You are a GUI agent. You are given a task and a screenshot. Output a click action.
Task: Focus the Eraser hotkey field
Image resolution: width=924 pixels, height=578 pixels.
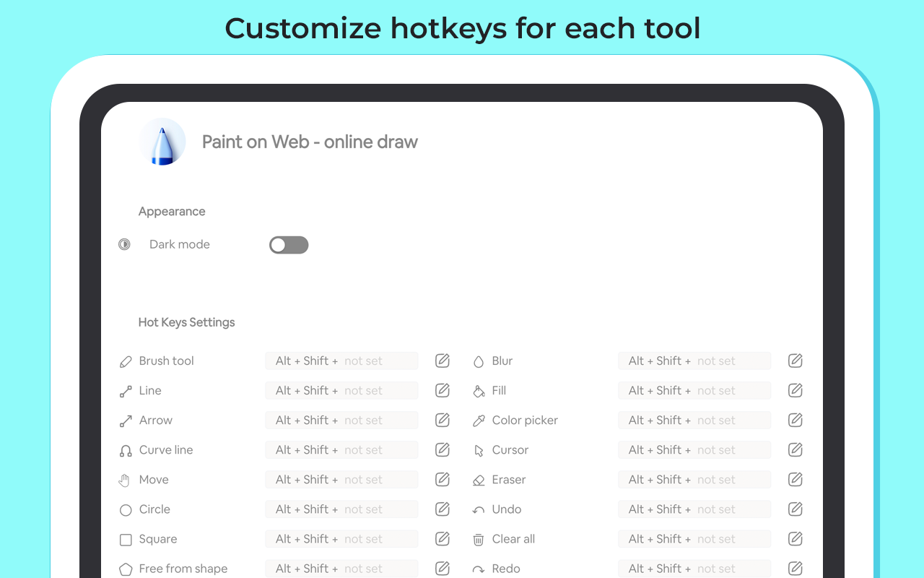tap(694, 479)
